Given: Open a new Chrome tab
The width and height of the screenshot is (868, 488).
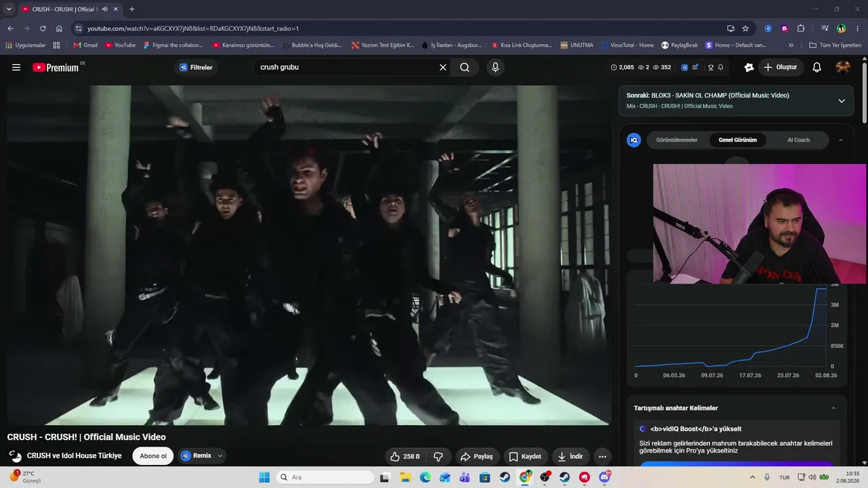Looking at the screenshot, I should click(x=132, y=9).
